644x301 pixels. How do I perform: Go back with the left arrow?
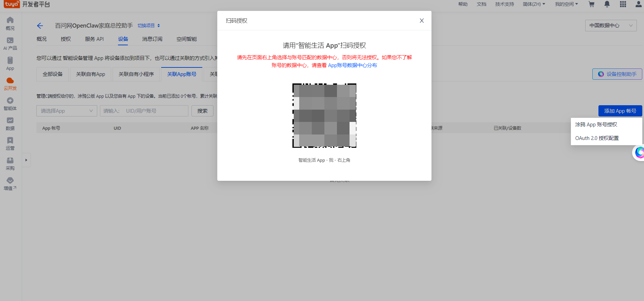[40, 26]
